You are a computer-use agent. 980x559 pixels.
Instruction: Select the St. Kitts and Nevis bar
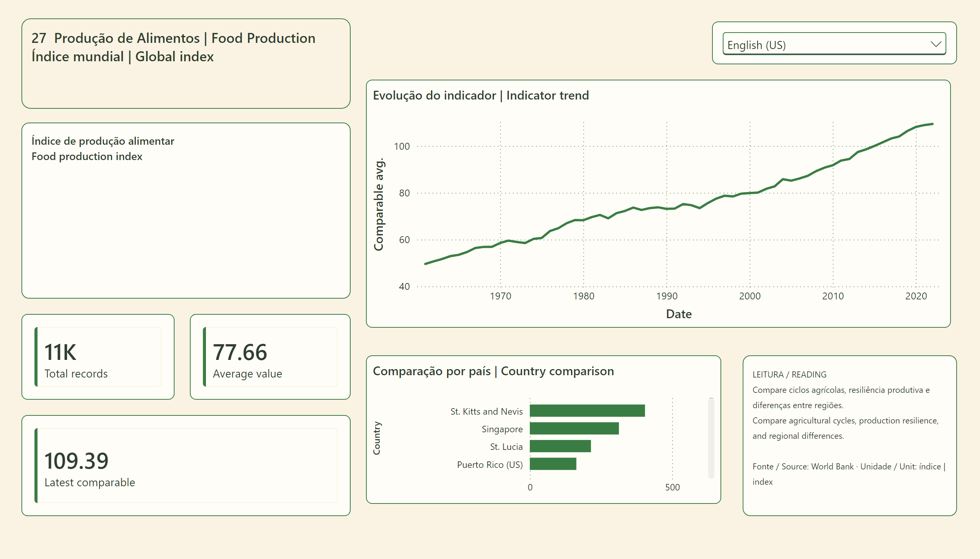(x=587, y=411)
